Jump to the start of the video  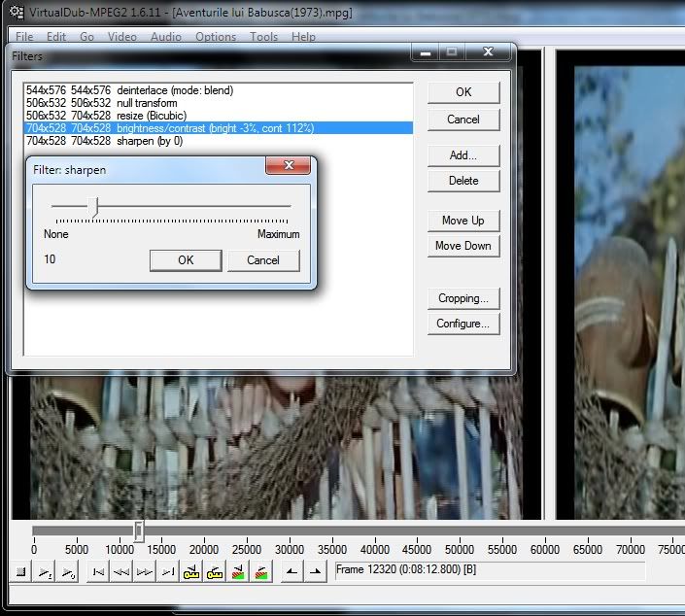[98, 572]
